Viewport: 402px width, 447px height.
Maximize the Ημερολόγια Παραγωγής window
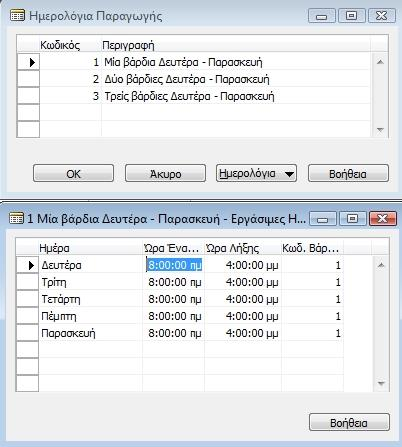tap(351, 16)
